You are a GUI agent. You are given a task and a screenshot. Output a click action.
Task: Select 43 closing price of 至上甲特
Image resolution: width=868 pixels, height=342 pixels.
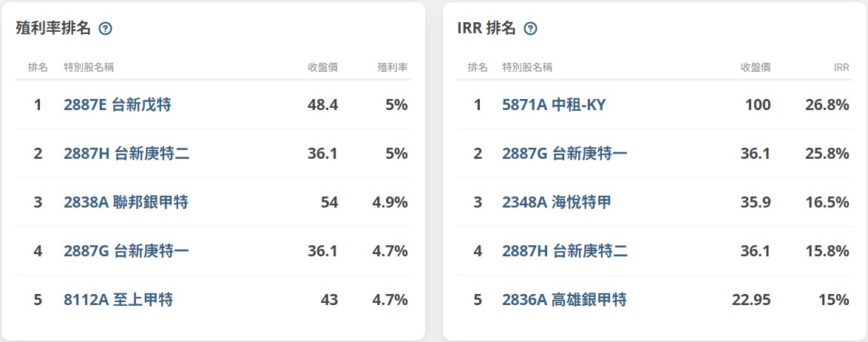coord(329,299)
